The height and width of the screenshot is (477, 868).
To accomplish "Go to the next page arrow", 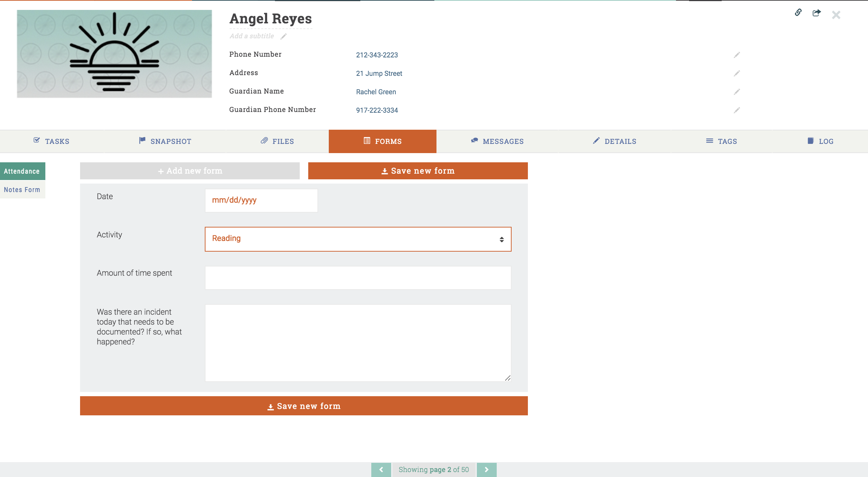I will coord(486,470).
